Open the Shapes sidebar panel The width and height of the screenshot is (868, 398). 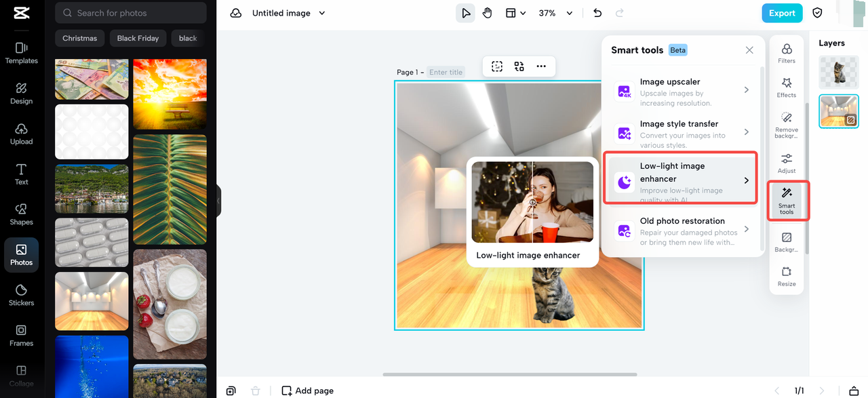click(x=21, y=214)
